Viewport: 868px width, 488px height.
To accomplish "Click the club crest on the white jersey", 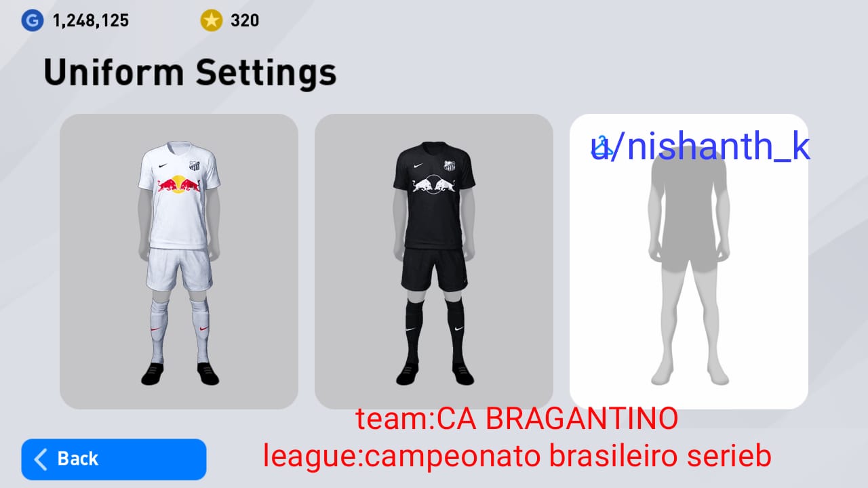I will (x=195, y=165).
